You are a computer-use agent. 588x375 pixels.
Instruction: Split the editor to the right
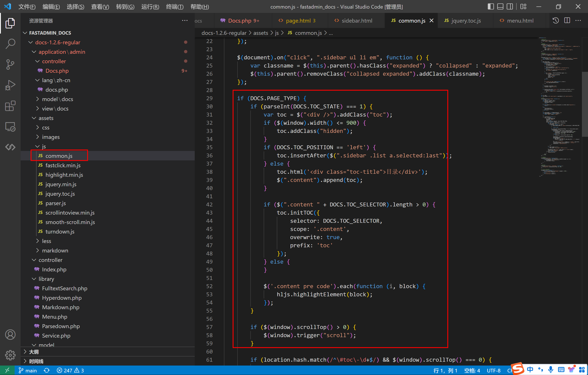click(567, 21)
